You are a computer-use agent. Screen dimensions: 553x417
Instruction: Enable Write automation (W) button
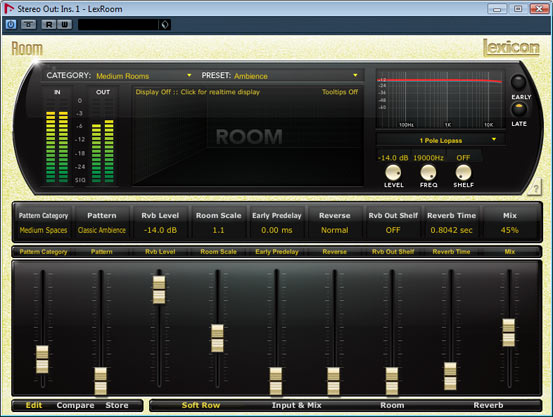pyautogui.click(x=65, y=25)
